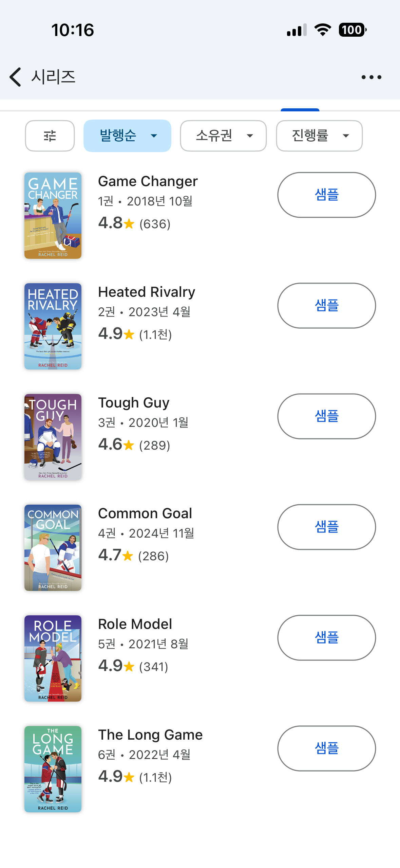
Task: Tap the Tough Guy book cover
Action: tap(53, 437)
